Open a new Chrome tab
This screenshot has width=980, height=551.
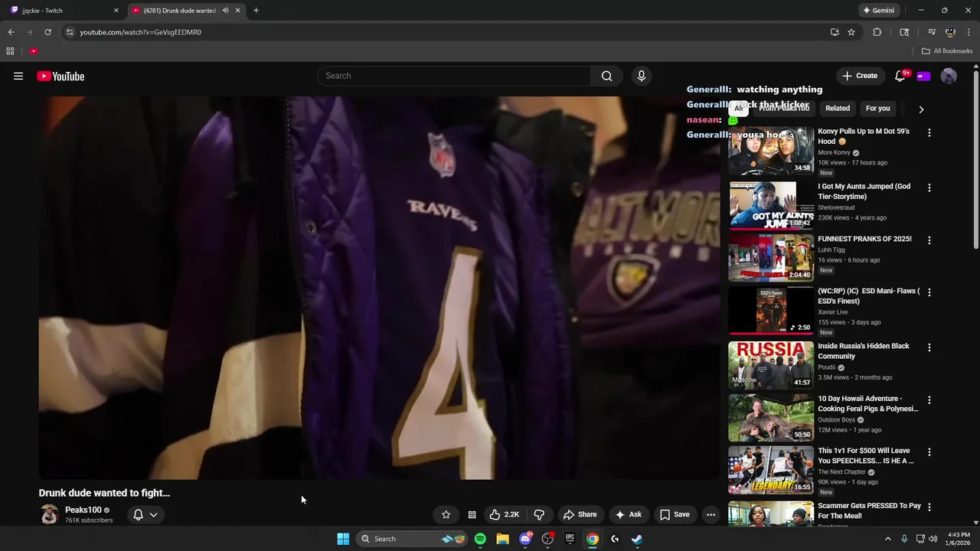(256, 11)
